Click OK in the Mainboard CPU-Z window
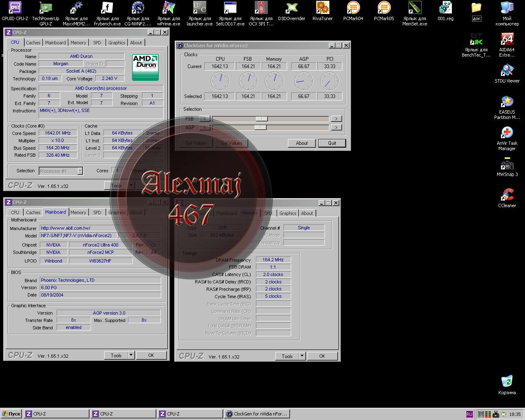 (151, 355)
